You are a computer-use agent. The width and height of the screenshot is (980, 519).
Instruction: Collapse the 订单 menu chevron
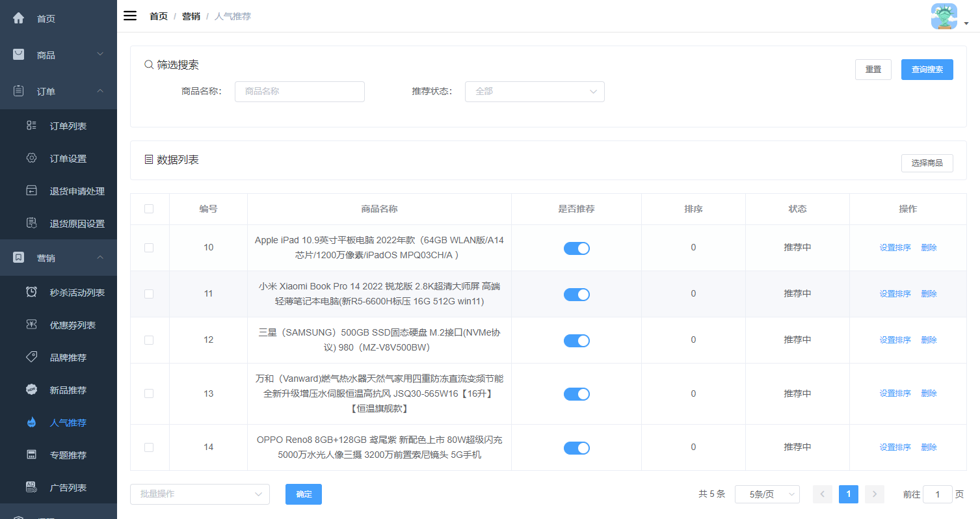[x=100, y=90]
